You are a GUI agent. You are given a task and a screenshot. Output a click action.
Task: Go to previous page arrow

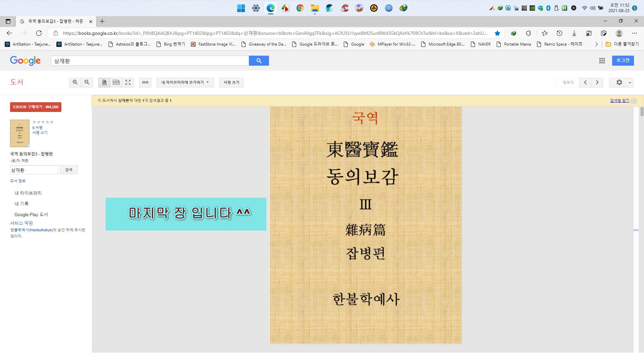tap(585, 82)
